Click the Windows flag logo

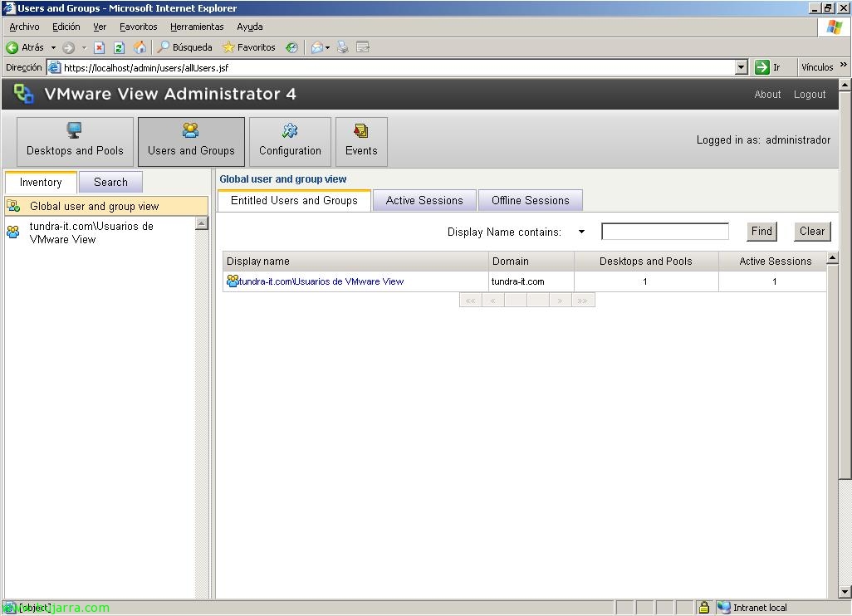tap(834, 27)
